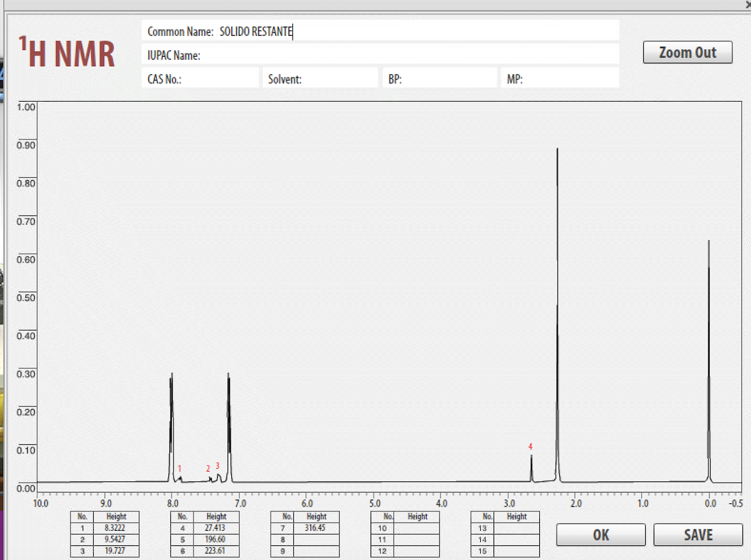Select peak marker 4 near 2.7 ppm
The image size is (751, 560).
tap(531, 447)
